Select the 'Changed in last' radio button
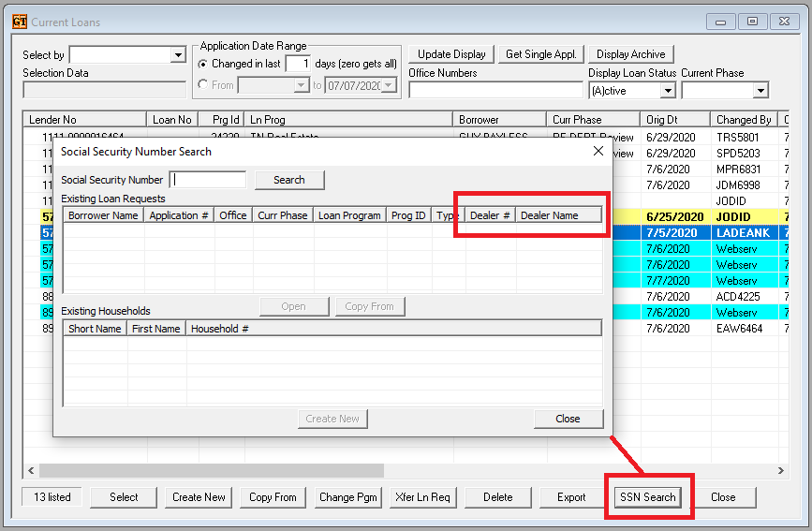 click(x=203, y=64)
